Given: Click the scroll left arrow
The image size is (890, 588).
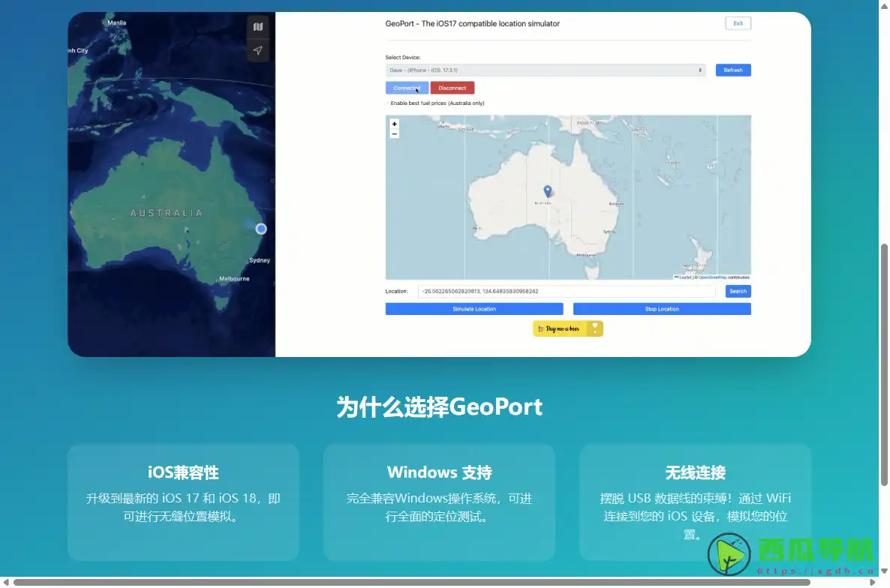Looking at the screenshot, I should click(6, 582).
